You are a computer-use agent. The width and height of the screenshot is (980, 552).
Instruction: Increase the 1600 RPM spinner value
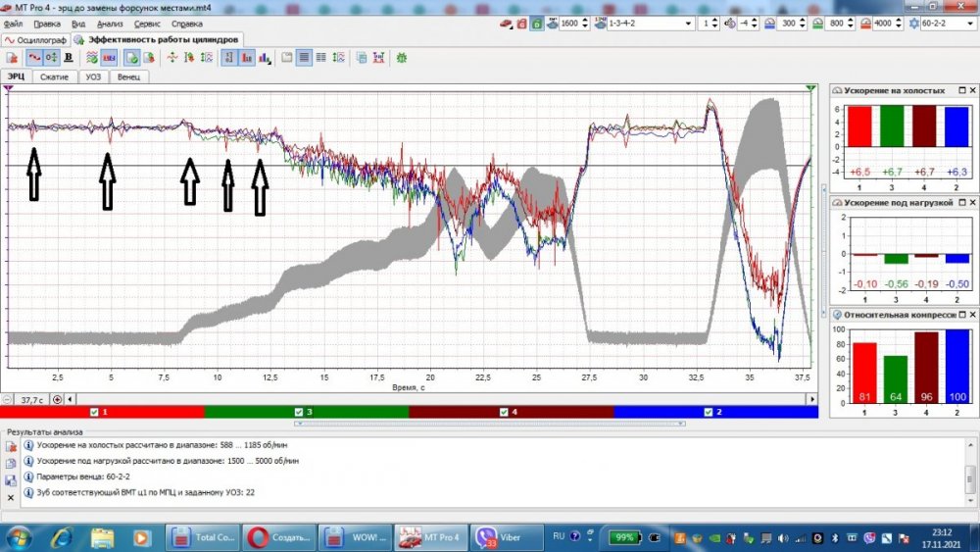coord(585,20)
